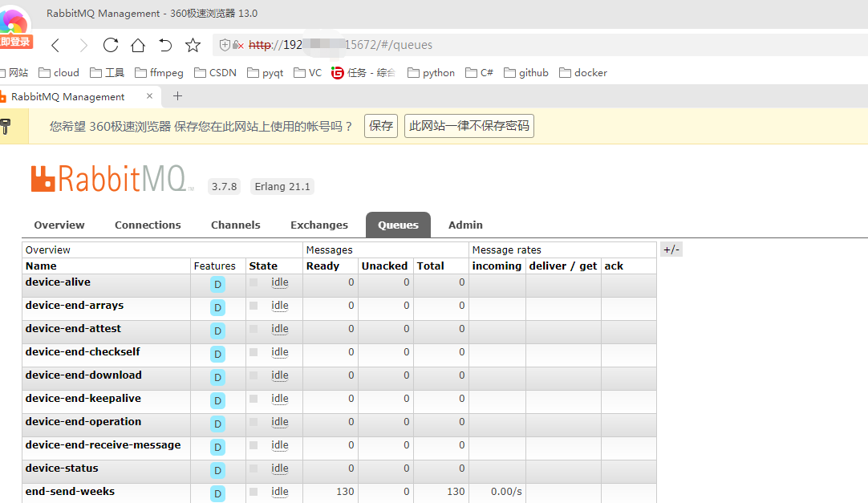The width and height of the screenshot is (868, 503).
Task: Click the D feature badge for device-end-arrays
Action: click(x=217, y=308)
